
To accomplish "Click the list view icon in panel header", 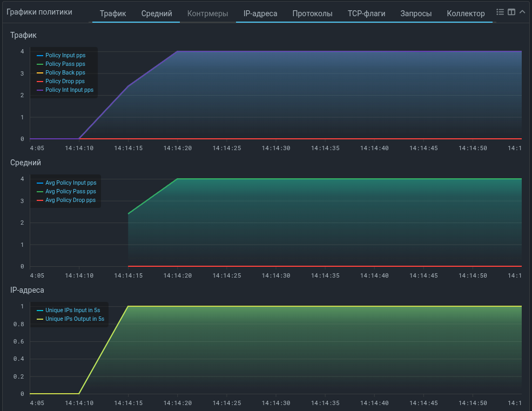I will point(500,12).
